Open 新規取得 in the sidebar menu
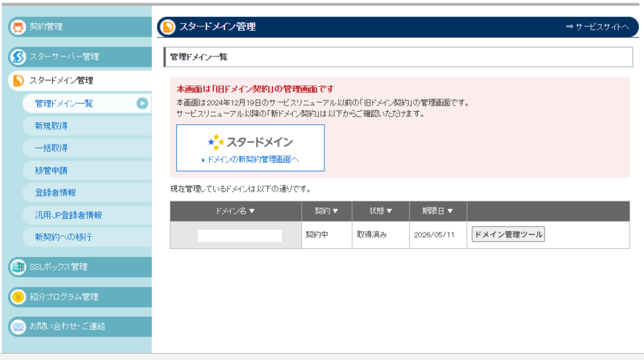Image resolution: width=644 pixels, height=360 pixels. point(52,126)
